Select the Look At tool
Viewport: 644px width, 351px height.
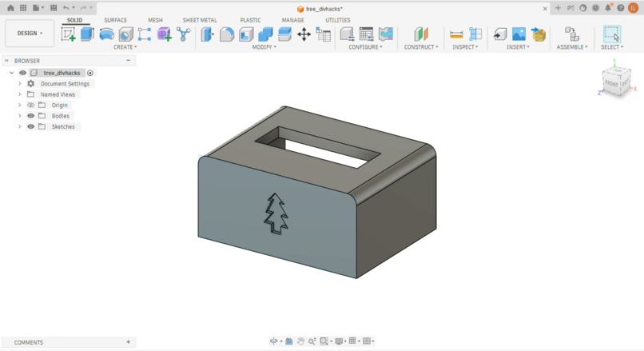point(288,341)
